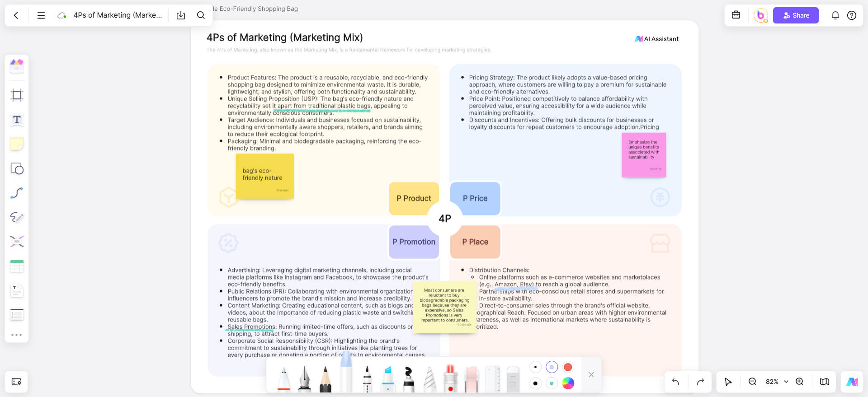Choose the Connector line tool
Screen dimensions: 868x397
(x=17, y=193)
